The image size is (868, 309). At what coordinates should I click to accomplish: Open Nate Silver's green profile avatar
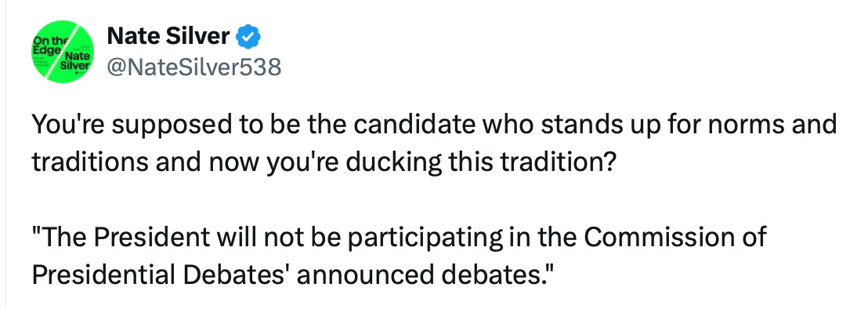coord(63,52)
